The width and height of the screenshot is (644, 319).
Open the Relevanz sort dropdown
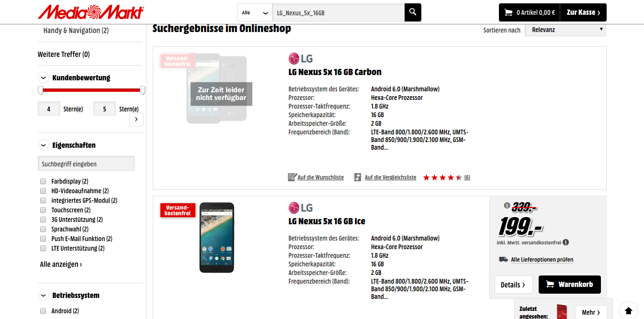point(565,30)
